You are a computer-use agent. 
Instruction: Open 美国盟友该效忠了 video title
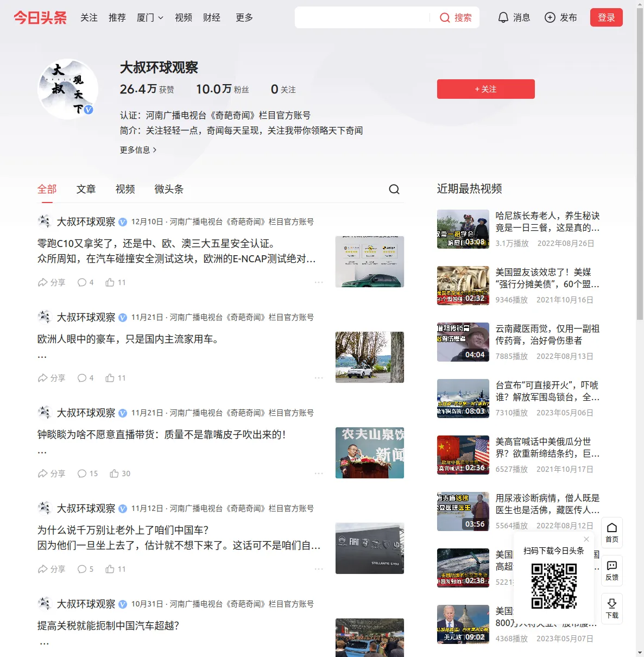pos(547,278)
